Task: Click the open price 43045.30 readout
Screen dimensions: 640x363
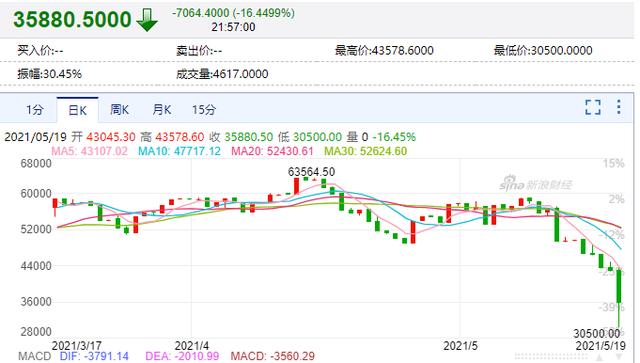Action: click(x=110, y=137)
